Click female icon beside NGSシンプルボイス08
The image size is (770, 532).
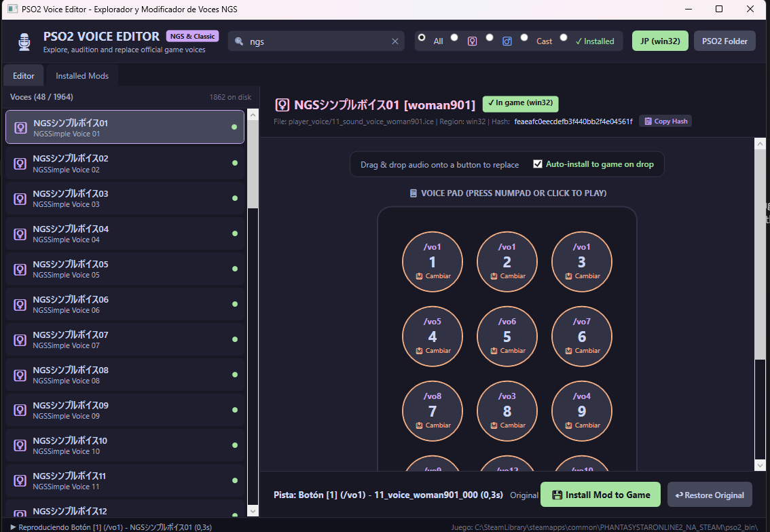click(x=20, y=375)
